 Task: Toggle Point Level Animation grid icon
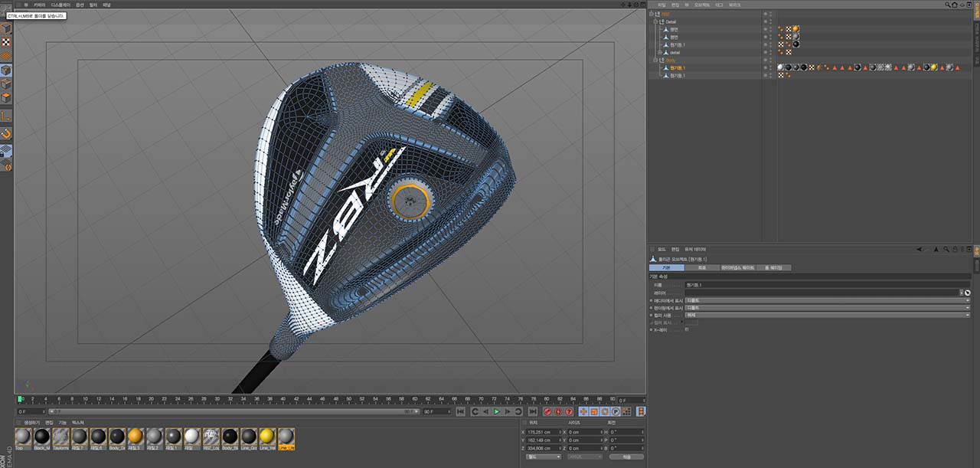coord(626,411)
